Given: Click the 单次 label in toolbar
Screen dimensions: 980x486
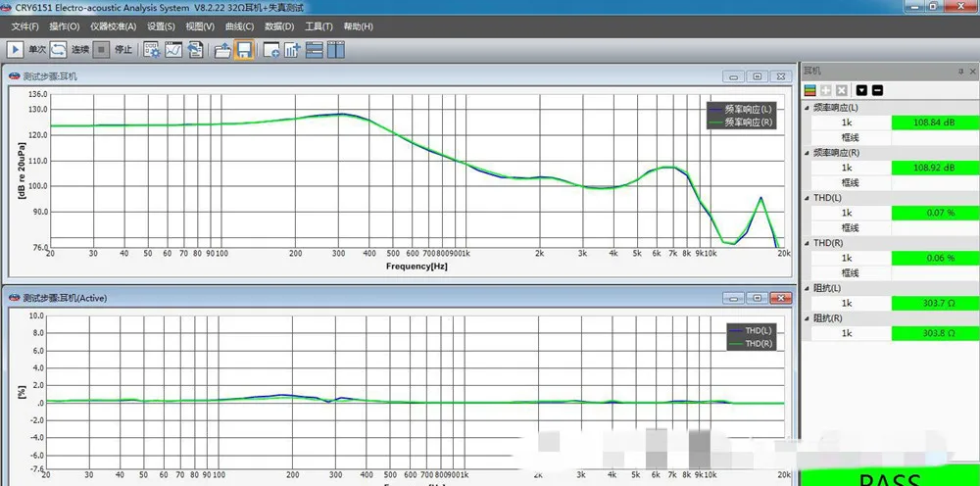Looking at the screenshot, I should [37, 49].
